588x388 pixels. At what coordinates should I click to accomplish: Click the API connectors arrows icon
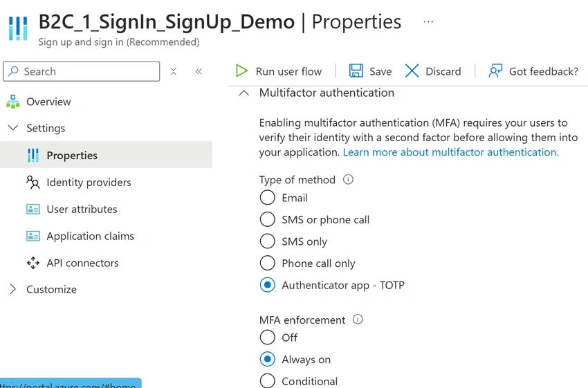pyautogui.click(x=33, y=263)
